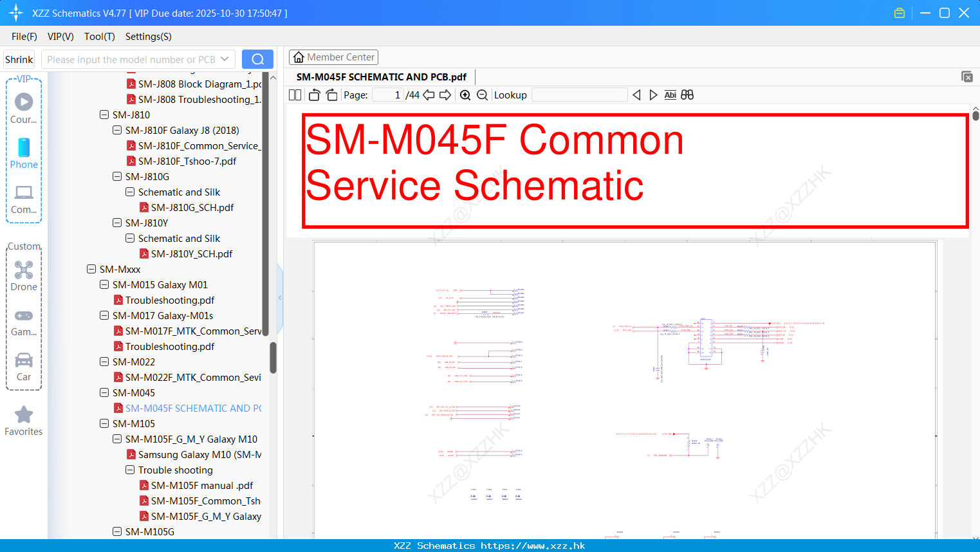The height and width of the screenshot is (552, 980).
Task: Open the Game console sidebar category
Action: [x=24, y=322]
